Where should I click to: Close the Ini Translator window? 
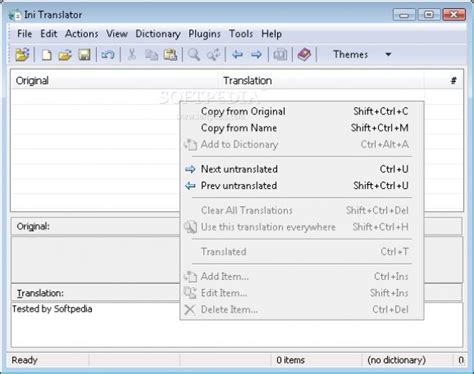pyautogui.click(x=454, y=15)
